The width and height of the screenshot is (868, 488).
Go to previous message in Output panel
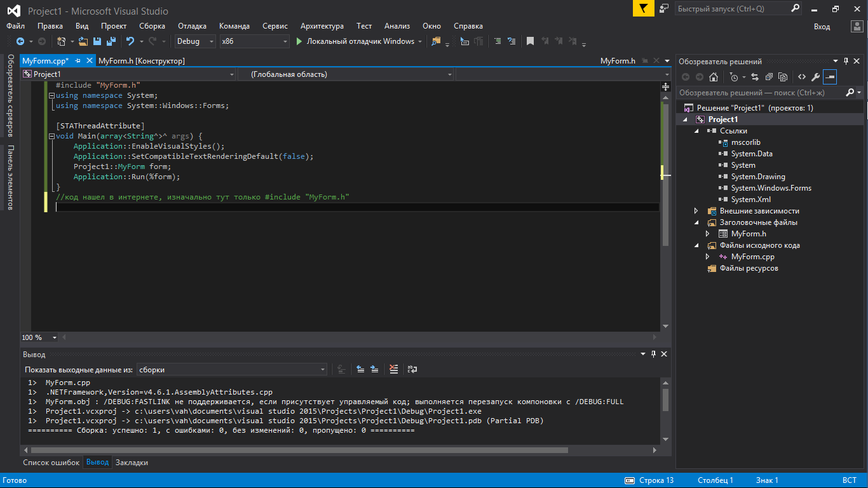click(x=360, y=369)
